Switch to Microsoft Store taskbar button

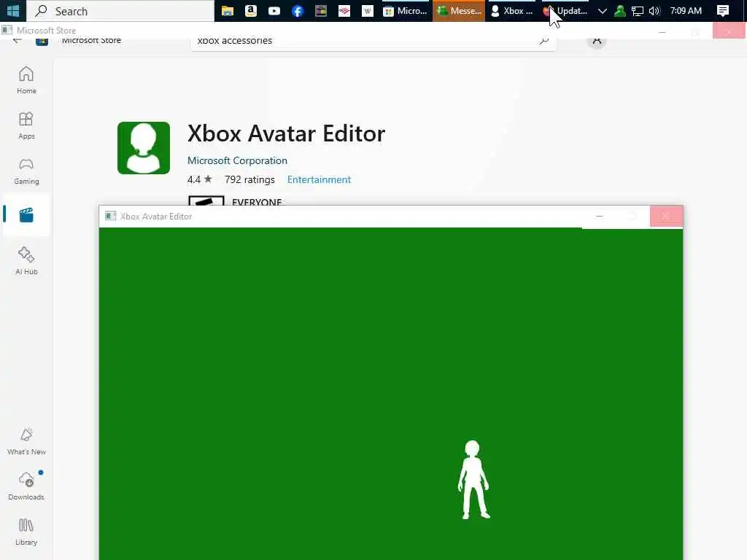tap(406, 11)
